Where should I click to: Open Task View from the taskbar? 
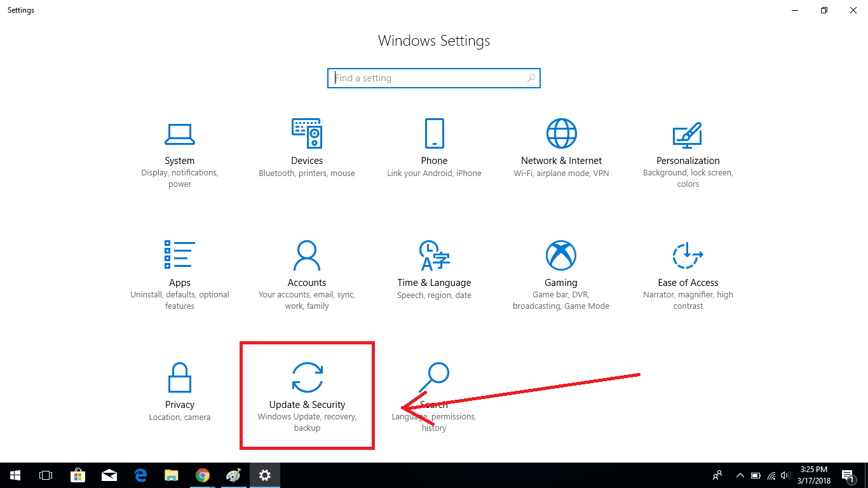pyautogui.click(x=46, y=475)
